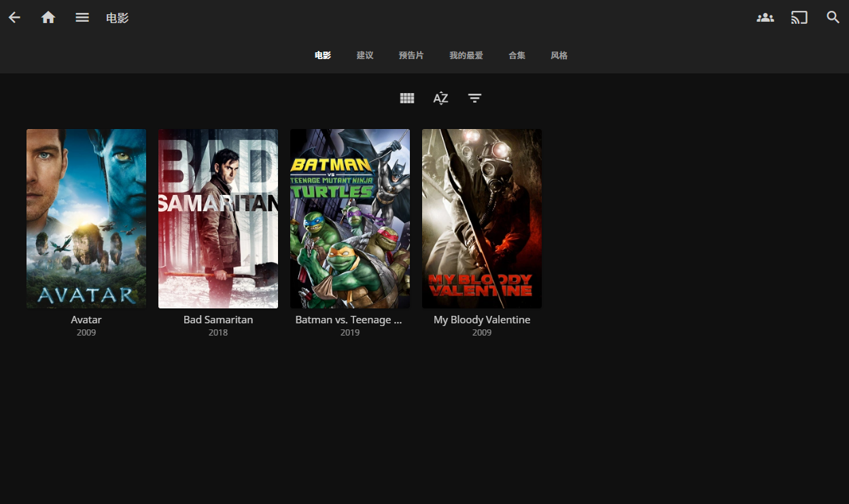Image resolution: width=849 pixels, height=504 pixels.
Task: Switch to the 风格 tab
Action: 559,56
